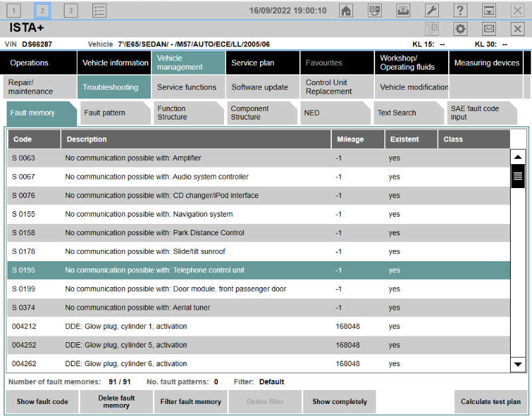Screen dimensions: 532x416
Task: Click the minimize window panel icon
Action: [489, 11]
